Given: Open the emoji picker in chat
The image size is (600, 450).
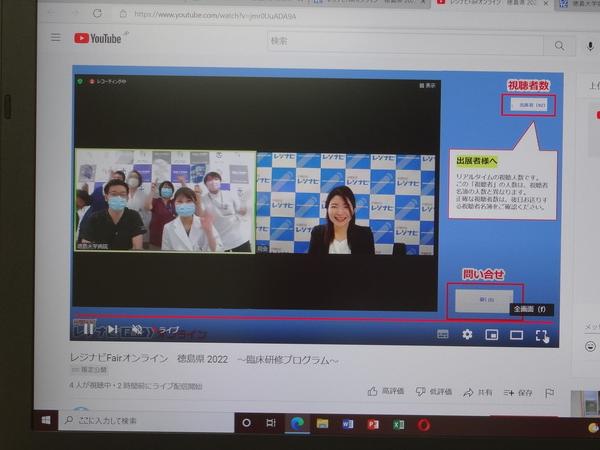Looking at the screenshot, I should pos(591,346).
